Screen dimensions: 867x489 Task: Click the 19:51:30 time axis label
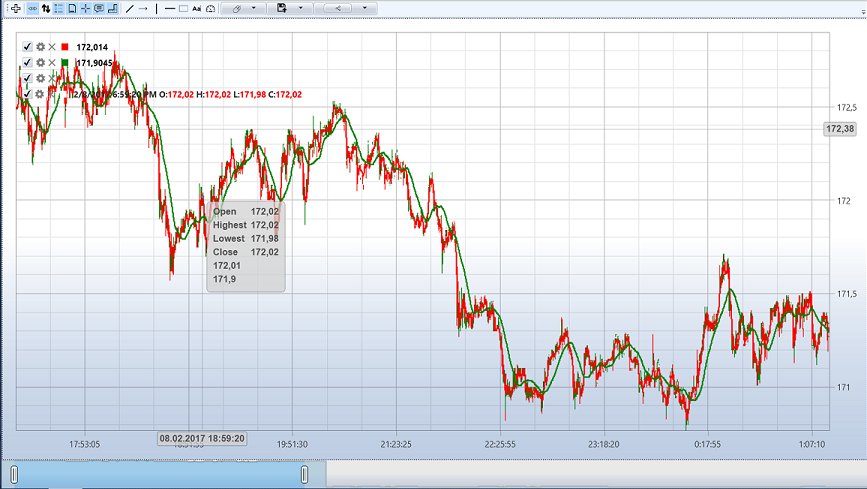coord(292,444)
